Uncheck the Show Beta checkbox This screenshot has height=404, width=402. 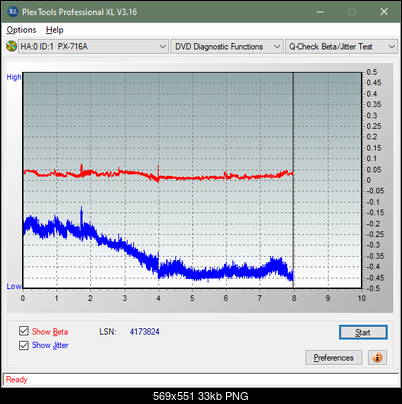24,331
